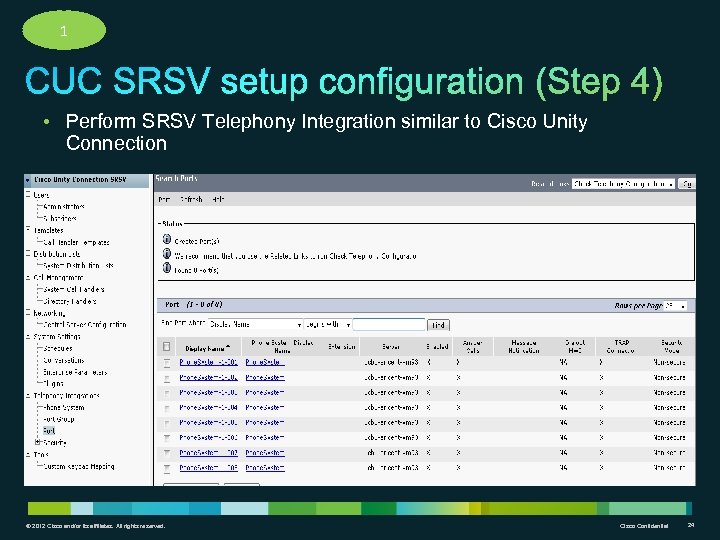Viewport: 720px width, 540px height.
Task: Tick the checkbox for PhoneSystem-1-008 row
Action: (167, 468)
